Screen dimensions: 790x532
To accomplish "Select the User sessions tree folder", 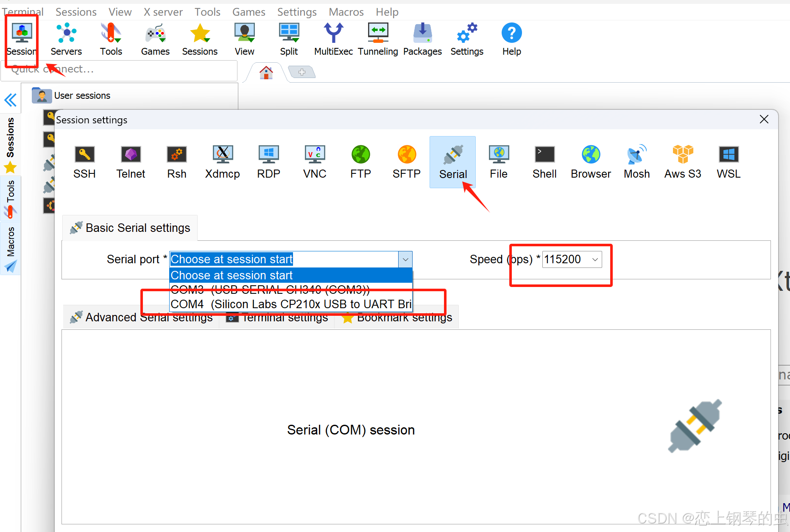I will (71, 96).
